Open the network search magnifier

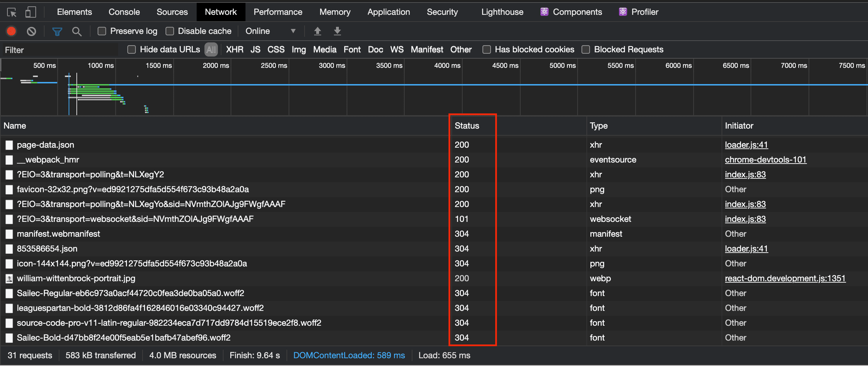point(77,31)
